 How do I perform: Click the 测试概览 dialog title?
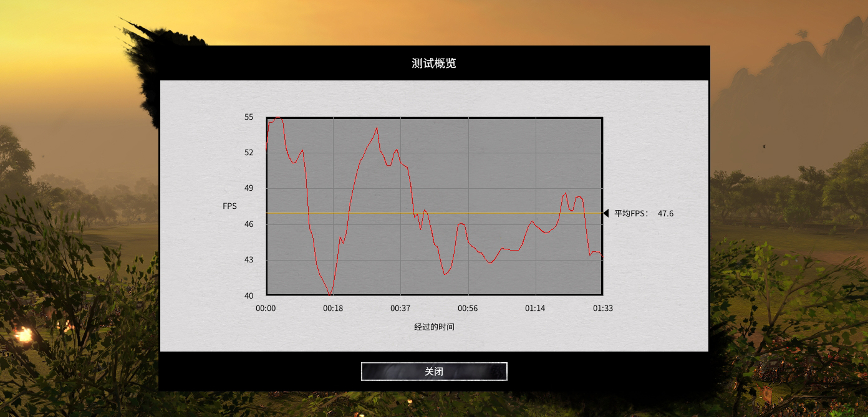click(x=434, y=62)
